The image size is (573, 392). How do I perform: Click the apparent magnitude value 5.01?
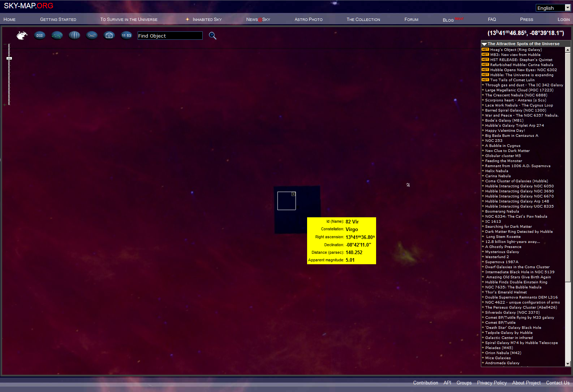[350, 260]
